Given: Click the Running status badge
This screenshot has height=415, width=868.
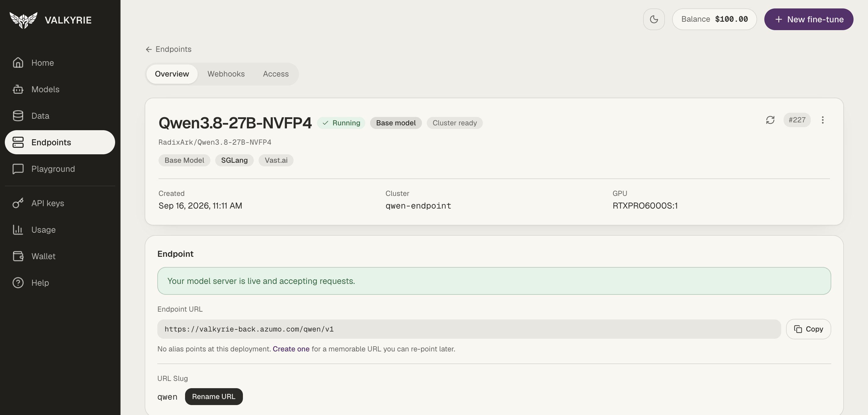Looking at the screenshot, I should 341,123.
